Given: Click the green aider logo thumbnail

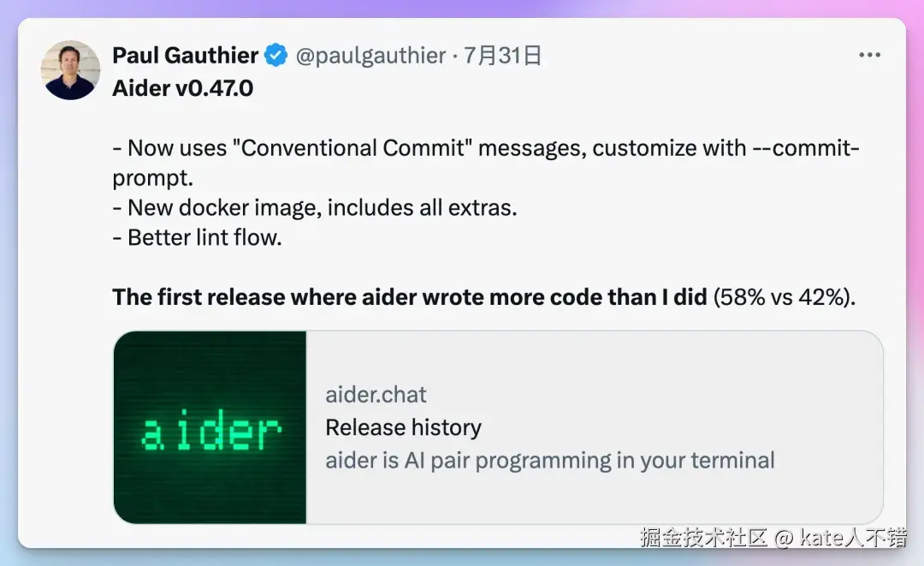Looking at the screenshot, I should pyautogui.click(x=210, y=427).
